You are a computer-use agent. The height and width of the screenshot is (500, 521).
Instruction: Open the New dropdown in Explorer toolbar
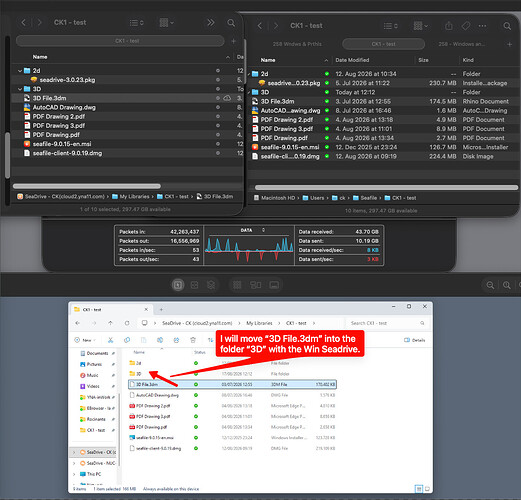coord(85,340)
